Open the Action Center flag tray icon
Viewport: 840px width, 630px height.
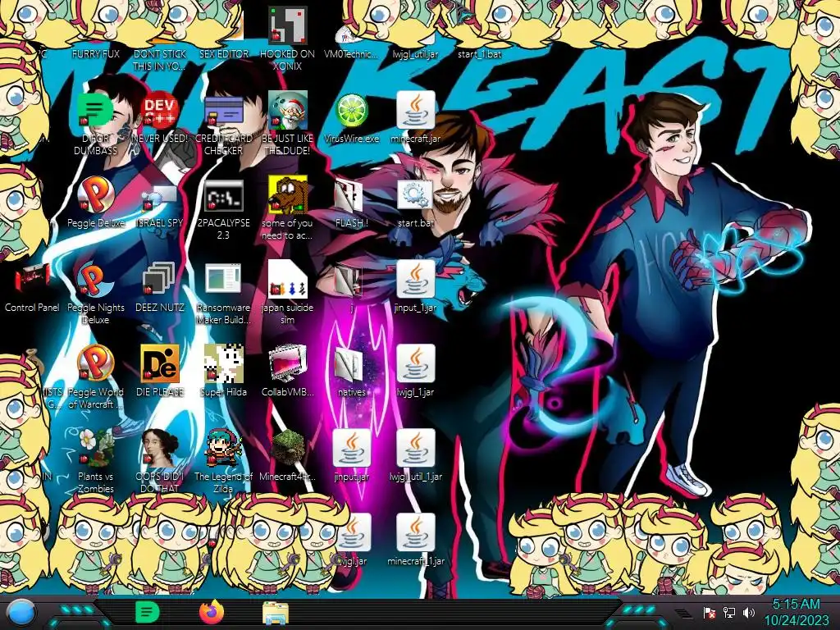pyautogui.click(x=710, y=613)
